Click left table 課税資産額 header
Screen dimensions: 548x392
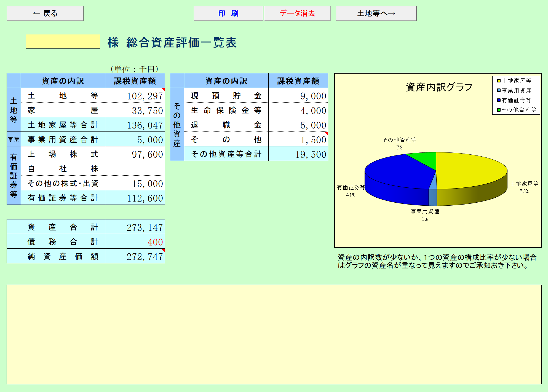click(x=135, y=81)
